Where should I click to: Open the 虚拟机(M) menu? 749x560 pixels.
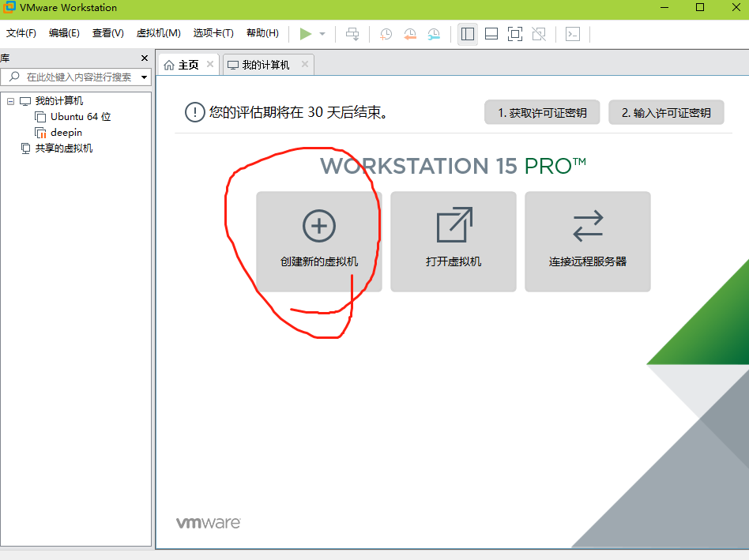point(159,33)
